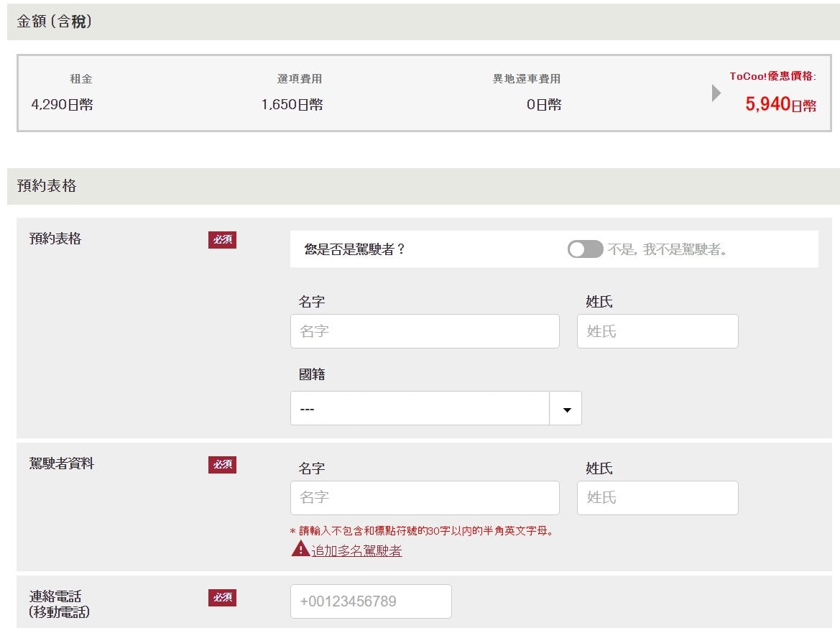This screenshot has width=840, height=628.
Task: Open the 國籍 dropdown arrow
Action: pyautogui.click(x=566, y=409)
